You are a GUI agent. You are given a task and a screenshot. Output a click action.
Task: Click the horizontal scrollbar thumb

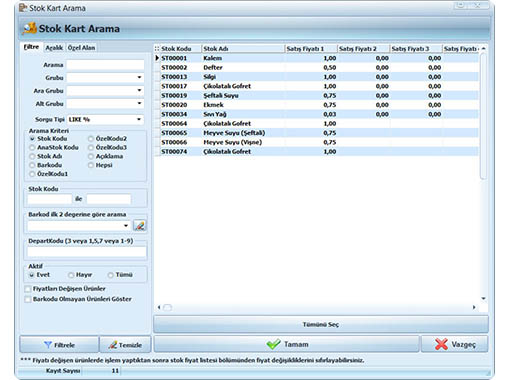(168, 307)
